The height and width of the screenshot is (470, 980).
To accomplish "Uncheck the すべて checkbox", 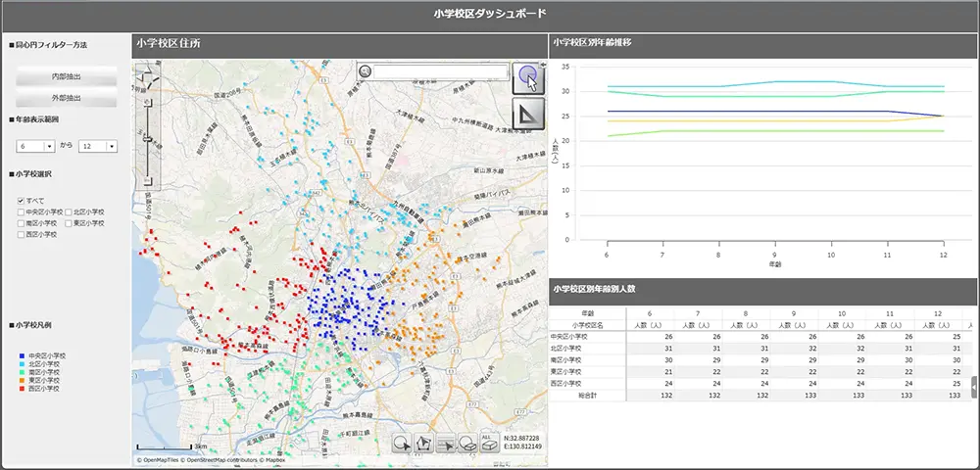I will click(x=21, y=201).
